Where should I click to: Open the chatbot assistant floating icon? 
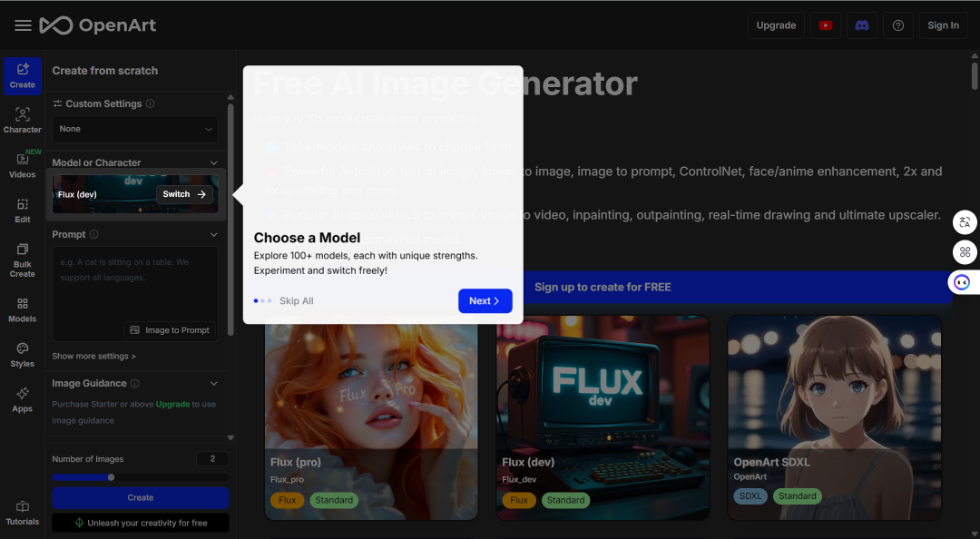962,282
